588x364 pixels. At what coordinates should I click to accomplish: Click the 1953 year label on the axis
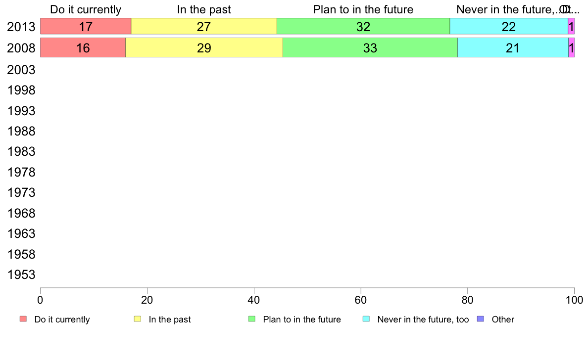pos(21,274)
